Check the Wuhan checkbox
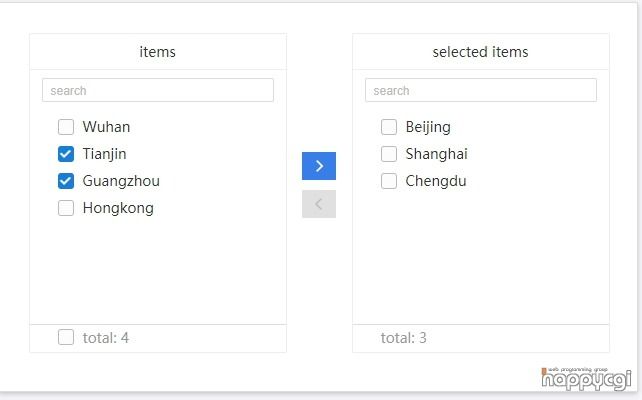The height and width of the screenshot is (400, 642). coord(66,127)
